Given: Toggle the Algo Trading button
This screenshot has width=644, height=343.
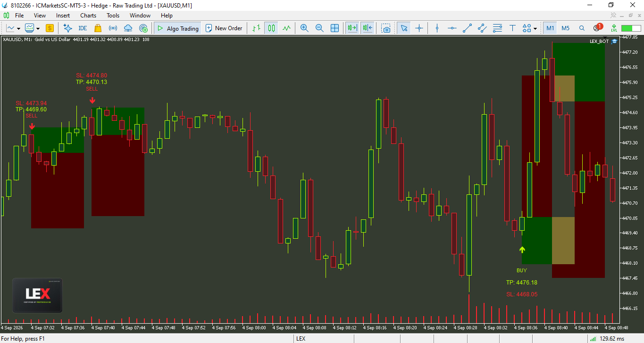Looking at the screenshot, I should coord(178,28).
